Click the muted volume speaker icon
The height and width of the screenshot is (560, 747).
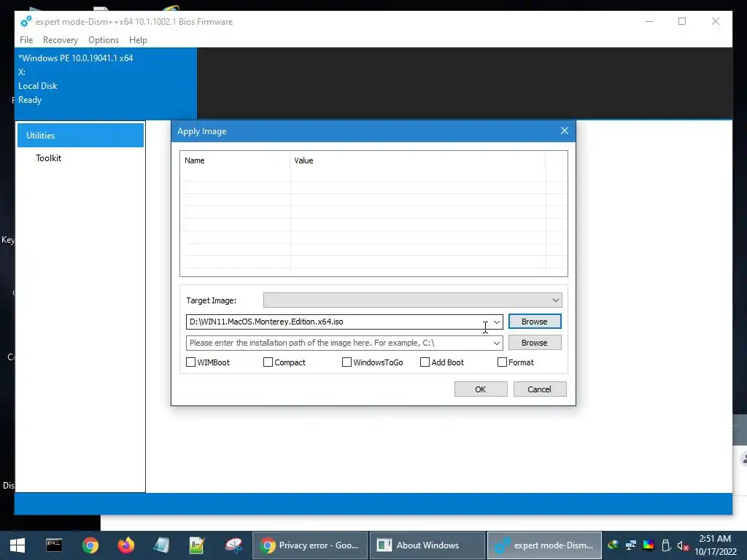pos(683,545)
